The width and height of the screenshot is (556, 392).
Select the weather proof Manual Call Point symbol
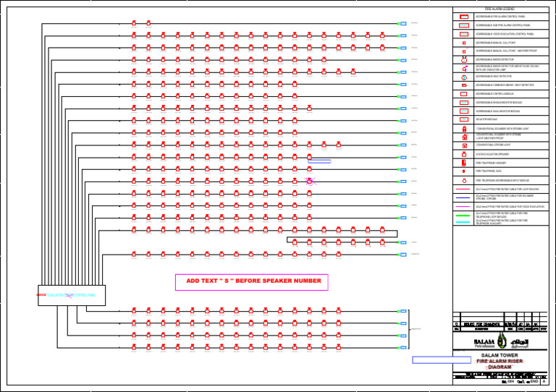tap(464, 51)
